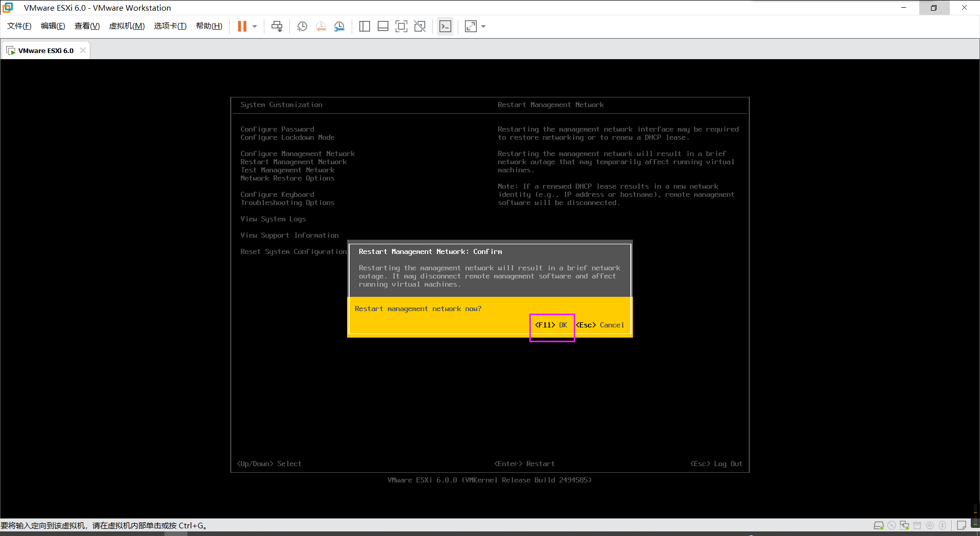Open the power options dropdown arrow beside pause

255,27
